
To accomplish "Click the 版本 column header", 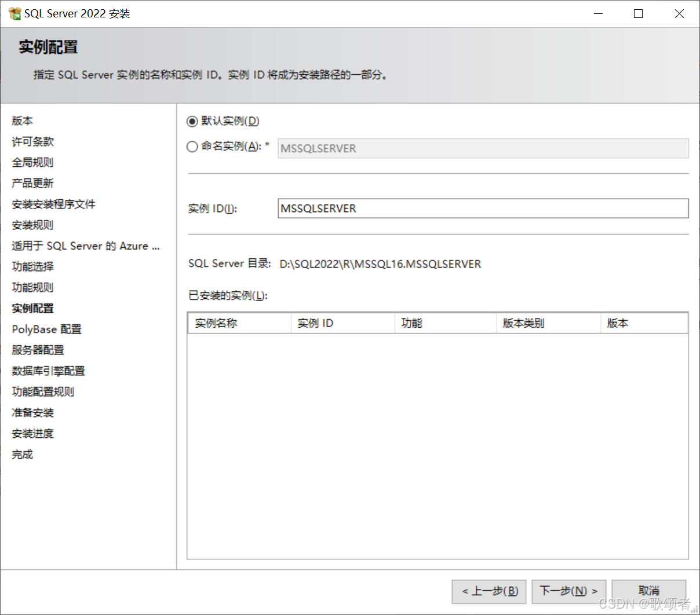I will tap(644, 323).
